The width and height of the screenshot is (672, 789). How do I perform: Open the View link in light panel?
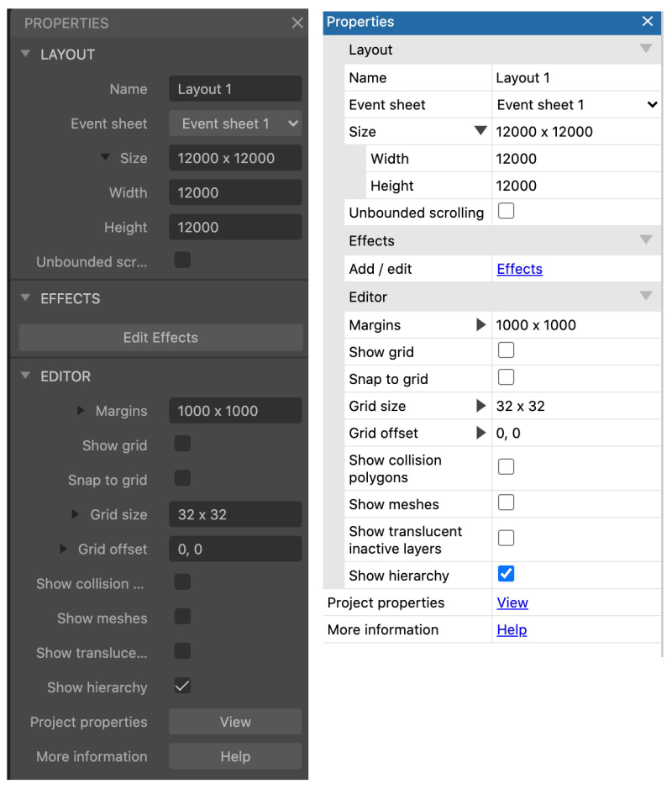pyautogui.click(x=512, y=602)
